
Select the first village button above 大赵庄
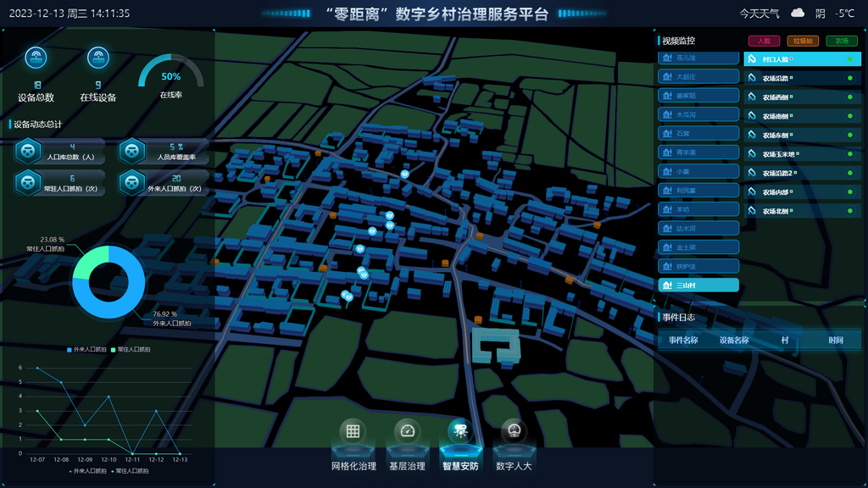(698, 58)
